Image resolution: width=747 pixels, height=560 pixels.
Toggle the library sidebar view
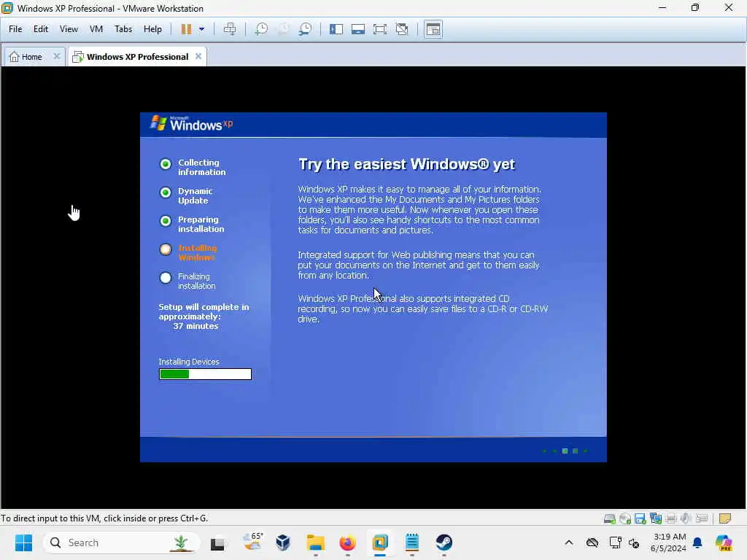tap(336, 29)
